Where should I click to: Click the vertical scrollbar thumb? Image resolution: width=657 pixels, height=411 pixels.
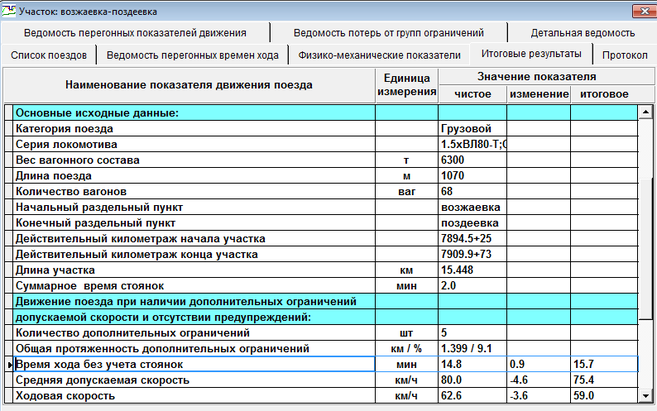tap(645, 249)
